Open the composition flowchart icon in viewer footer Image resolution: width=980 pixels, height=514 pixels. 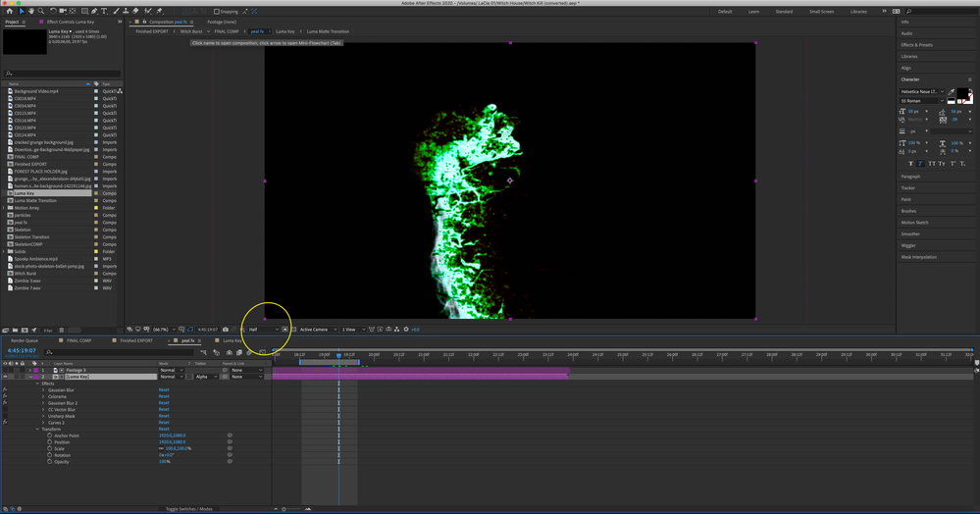(x=396, y=330)
